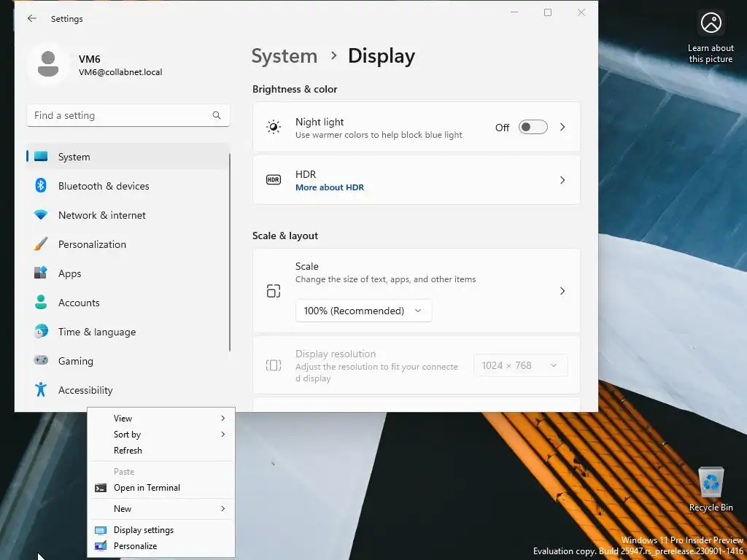Click the Night light sun icon
This screenshot has height=560, width=747.
(x=274, y=127)
